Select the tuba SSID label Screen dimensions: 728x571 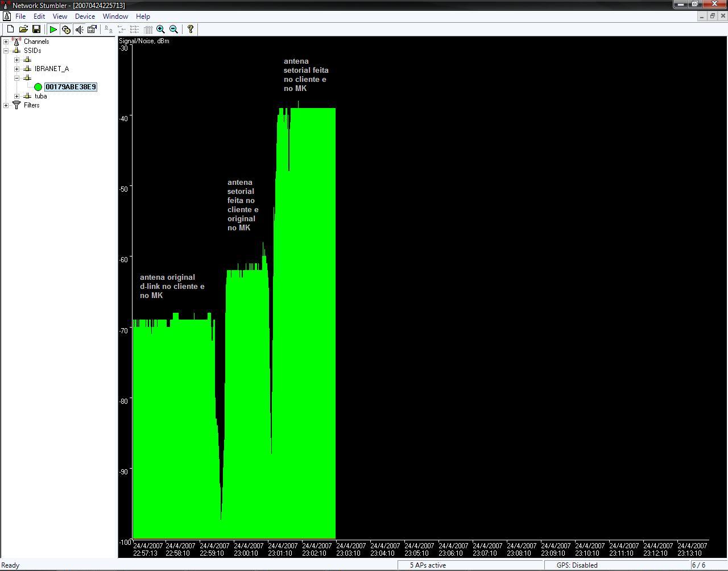coord(40,96)
